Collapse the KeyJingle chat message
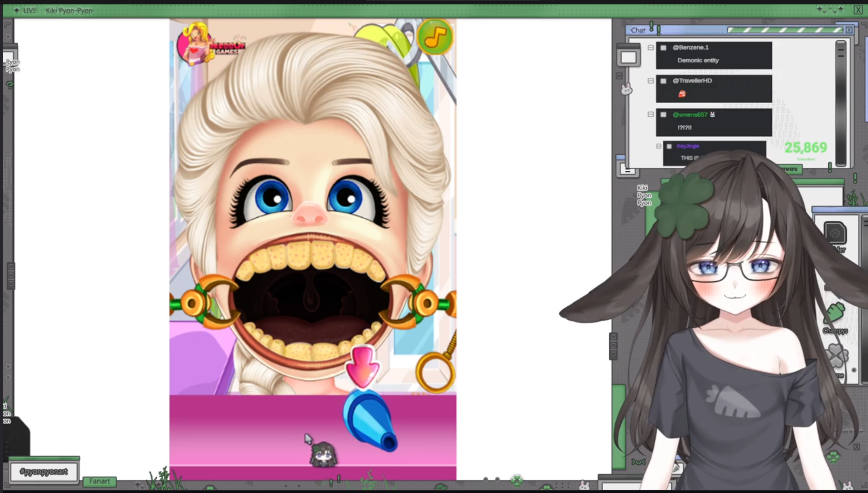The width and height of the screenshot is (868, 493). pyautogui.click(x=659, y=146)
